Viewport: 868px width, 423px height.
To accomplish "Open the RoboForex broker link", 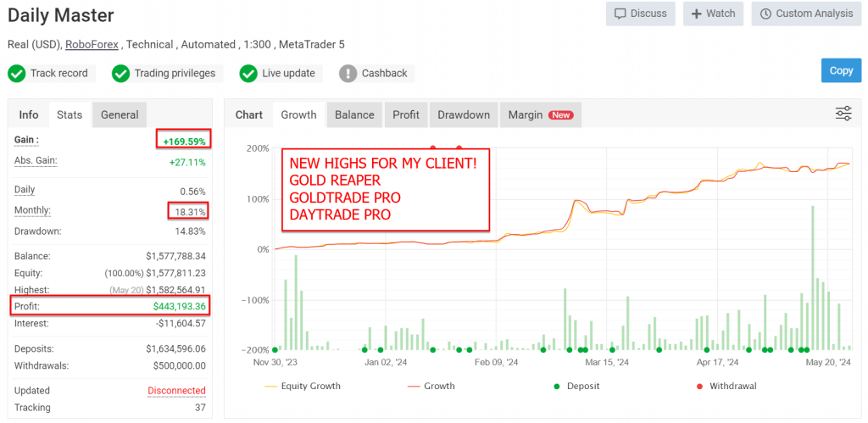I will coord(92,44).
